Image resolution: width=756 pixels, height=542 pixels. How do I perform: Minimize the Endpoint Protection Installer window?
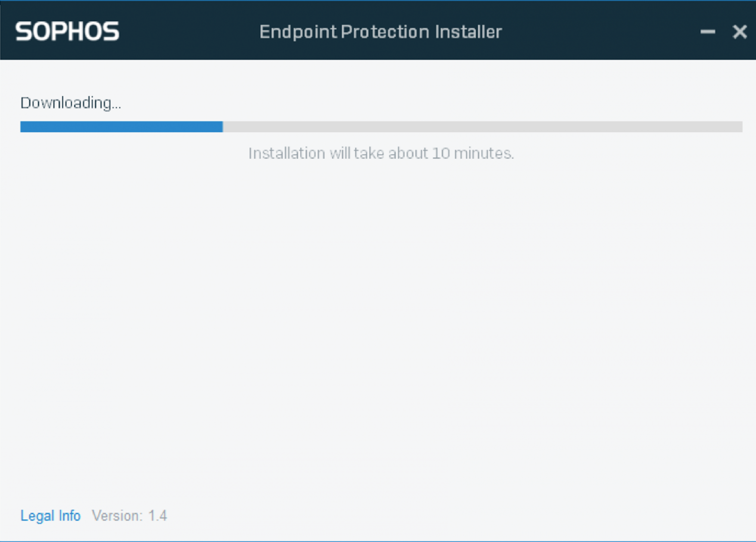coord(708,32)
